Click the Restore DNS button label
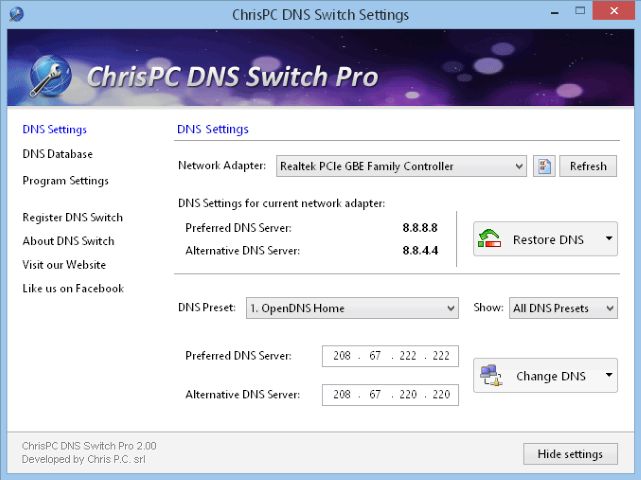This screenshot has height=480, width=641. pyautogui.click(x=548, y=240)
